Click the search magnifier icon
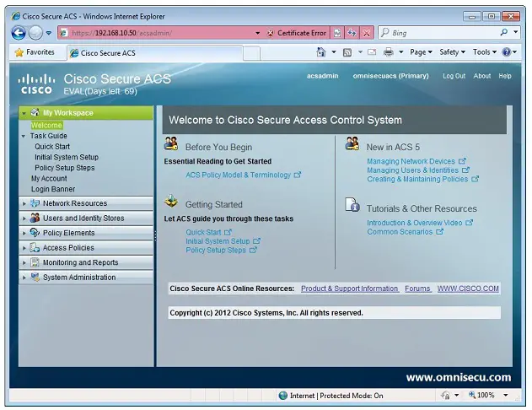532x410 pixels. pos(504,33)
